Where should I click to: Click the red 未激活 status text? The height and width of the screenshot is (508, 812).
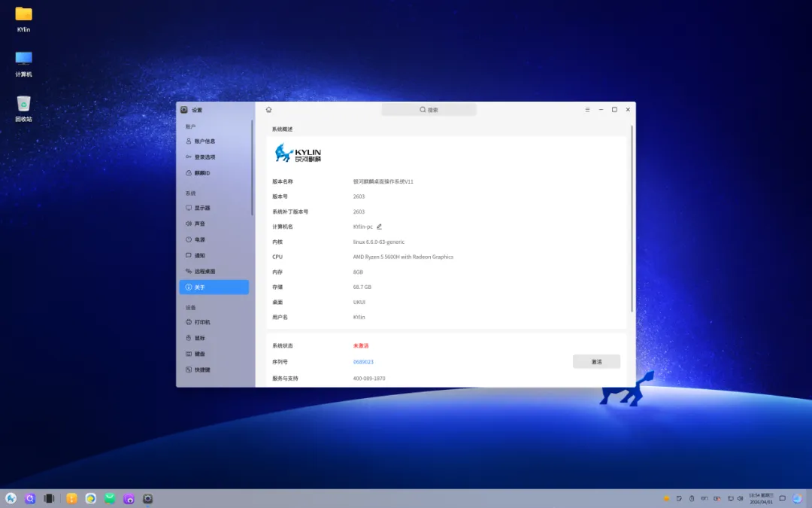pyautogui.click(x=361, y=345)
